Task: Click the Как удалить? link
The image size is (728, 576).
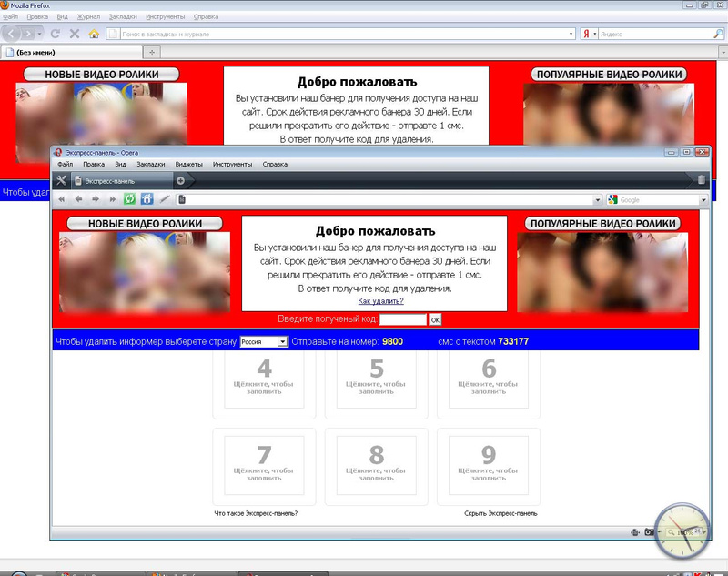Action: coord(380,301)
